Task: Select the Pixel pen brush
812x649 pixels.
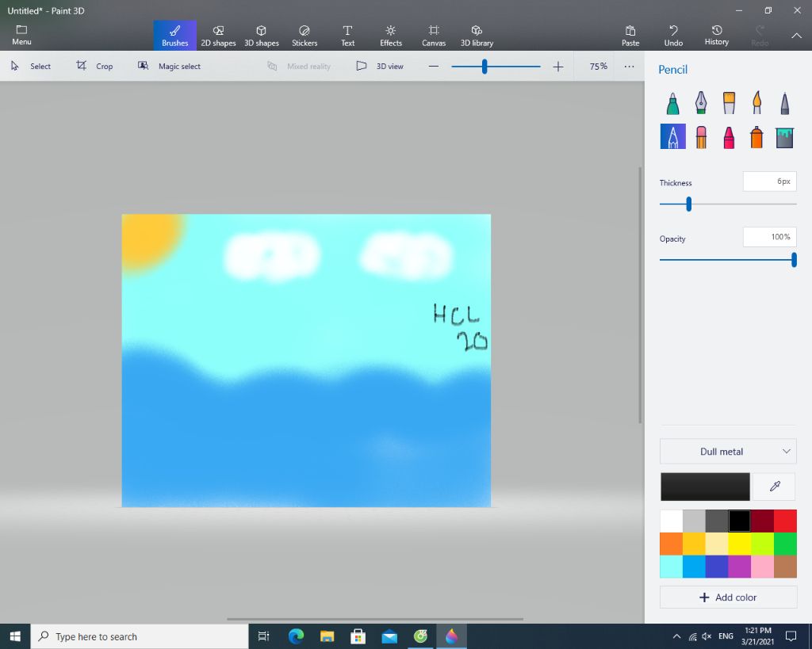Action: tap(784, 103)
